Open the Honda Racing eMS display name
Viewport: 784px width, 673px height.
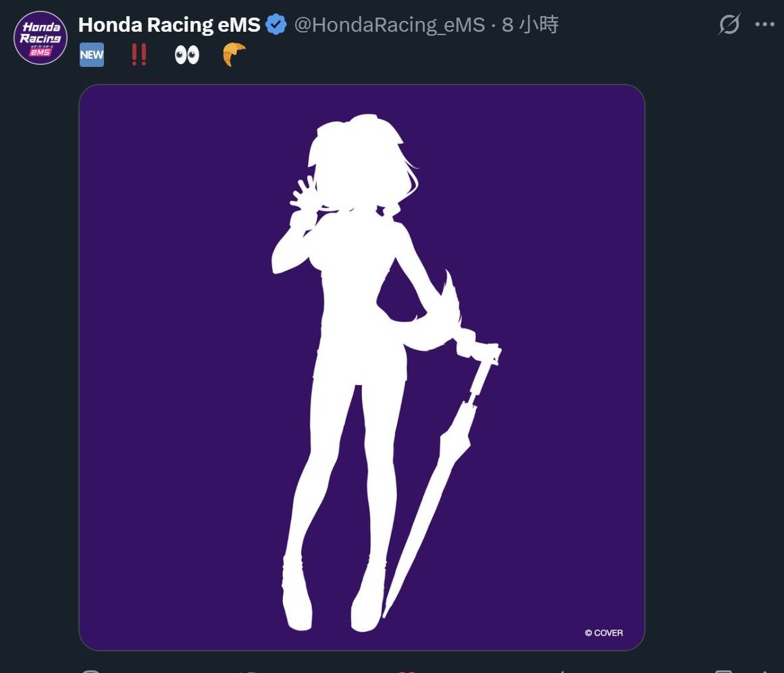click(169, 25)
